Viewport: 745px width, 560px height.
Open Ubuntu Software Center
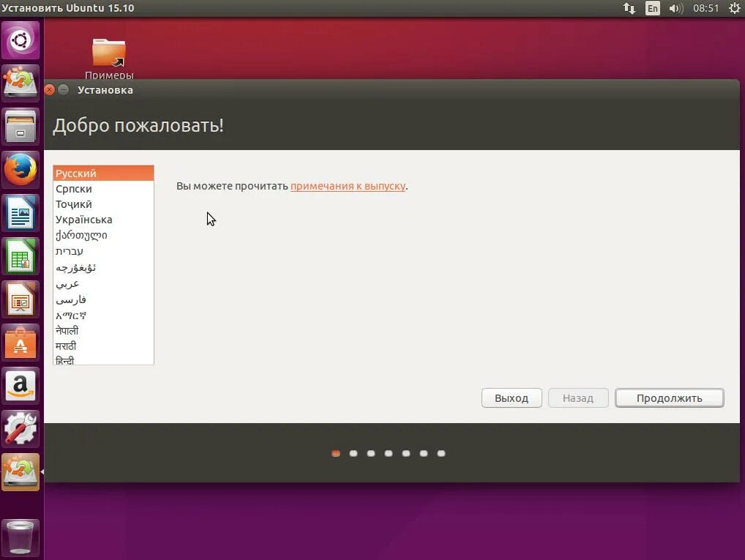coord(20,343)
